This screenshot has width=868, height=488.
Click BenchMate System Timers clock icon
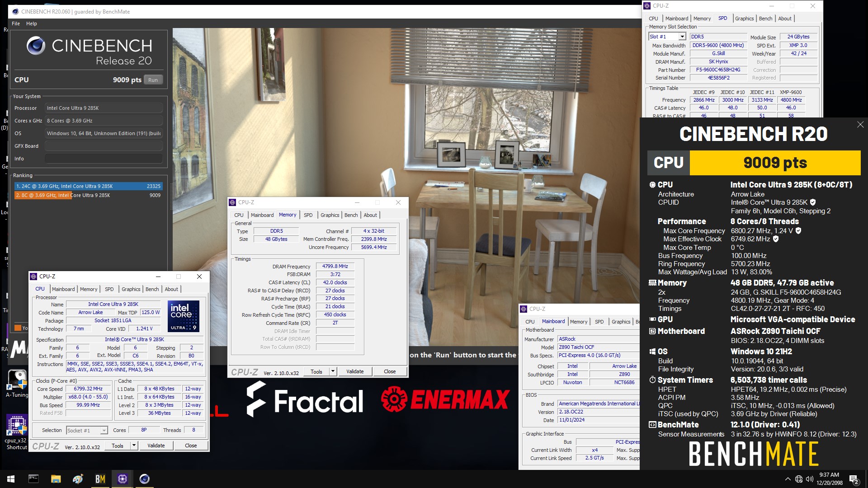pyautogui.click(x=652, y=380)
